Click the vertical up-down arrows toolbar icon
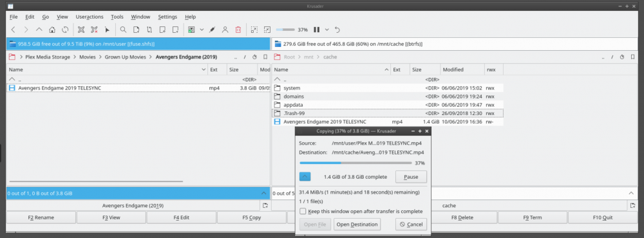The image size is (644, 238). pos(149,30)
